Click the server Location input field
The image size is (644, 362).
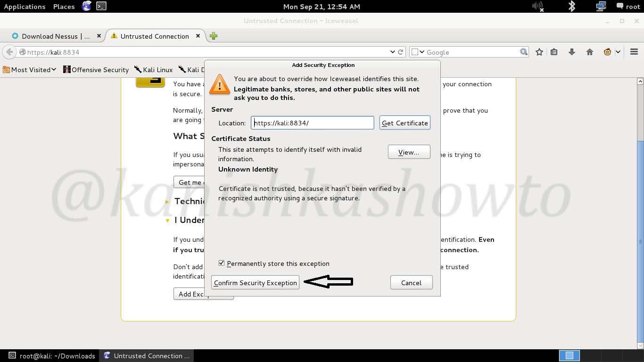point(312,123)
